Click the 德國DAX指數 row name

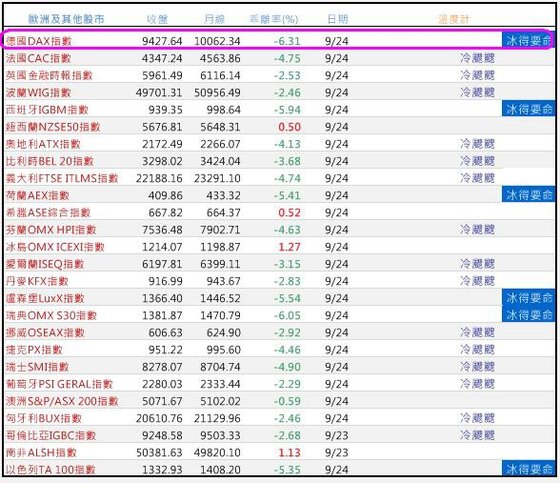(39, 41)
